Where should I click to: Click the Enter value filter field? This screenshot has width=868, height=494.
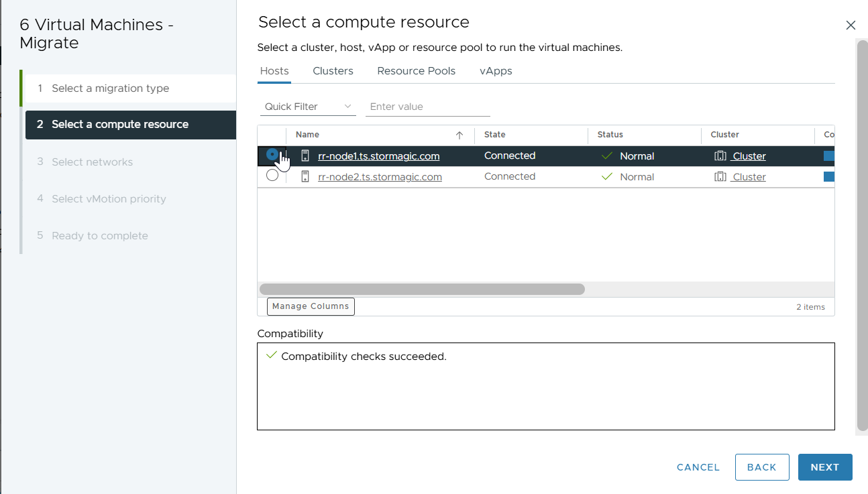click(428, 107)
